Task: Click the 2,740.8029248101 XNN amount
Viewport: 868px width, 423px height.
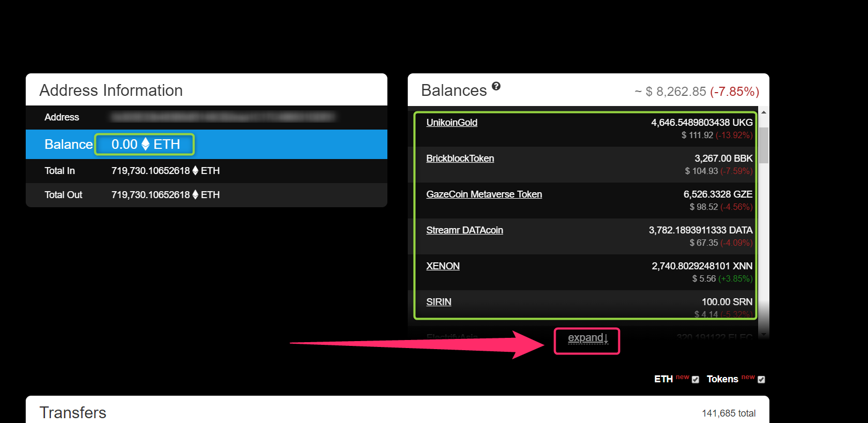Action: click(702, 266)
